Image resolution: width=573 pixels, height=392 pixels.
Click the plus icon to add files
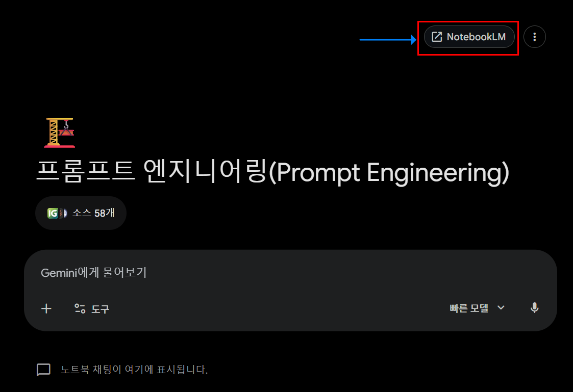[46, 309]
